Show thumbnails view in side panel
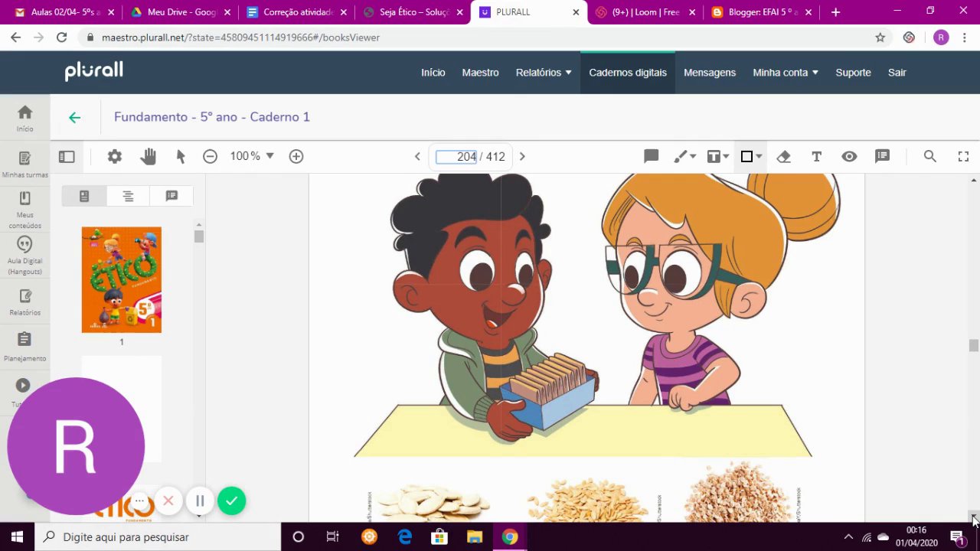The width and height of the screenshot is (980, 551). click(84, 196)
